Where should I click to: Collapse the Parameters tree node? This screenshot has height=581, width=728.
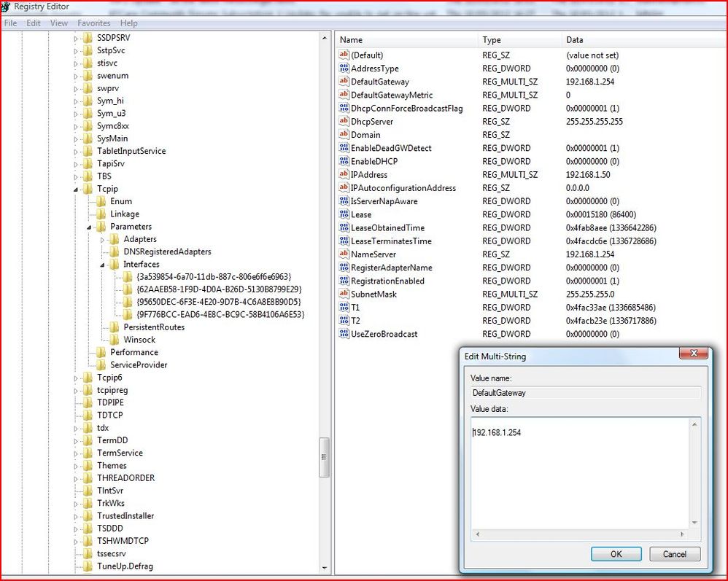click(x=89, y=227)
